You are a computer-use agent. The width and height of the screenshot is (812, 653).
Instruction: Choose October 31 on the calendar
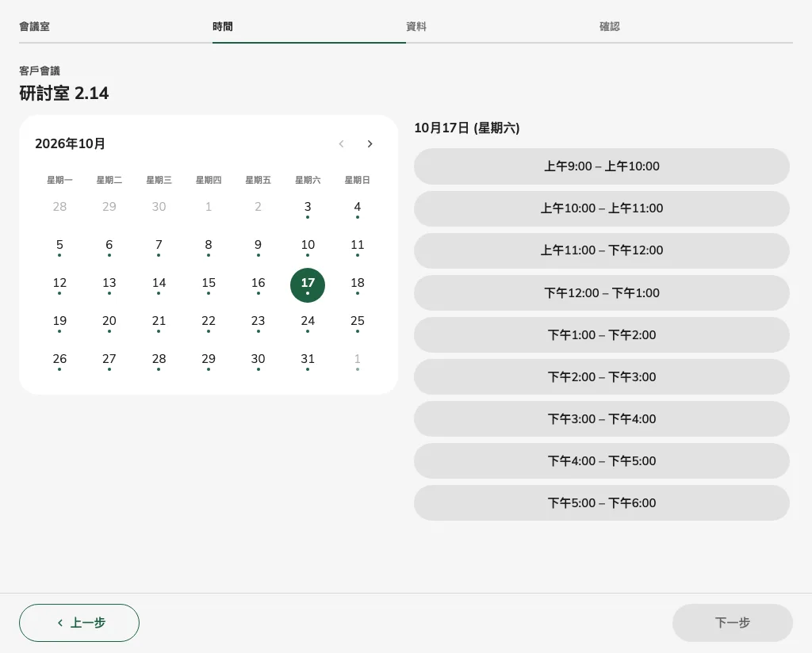pos(308,361)
